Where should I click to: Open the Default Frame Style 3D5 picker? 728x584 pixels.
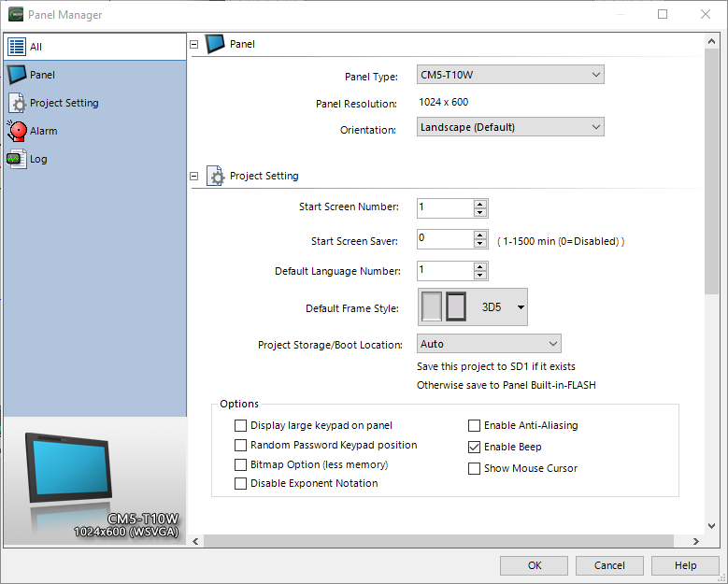(521, 306)
